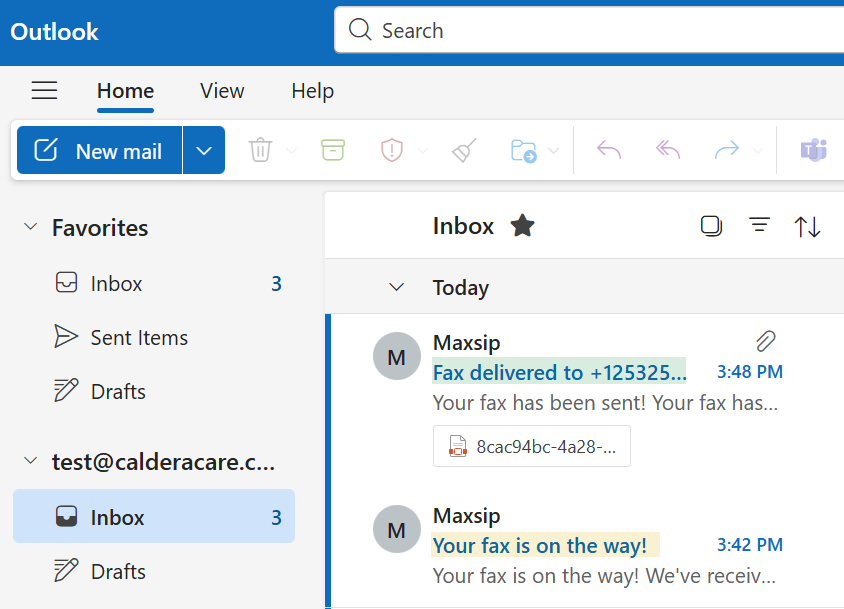Open the Help tab

click(313, 90)
